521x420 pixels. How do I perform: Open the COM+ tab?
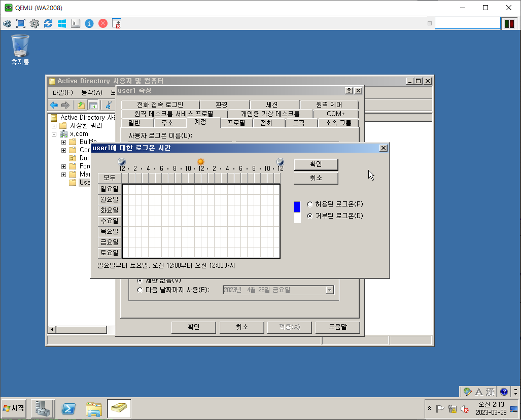coord(336,114)
